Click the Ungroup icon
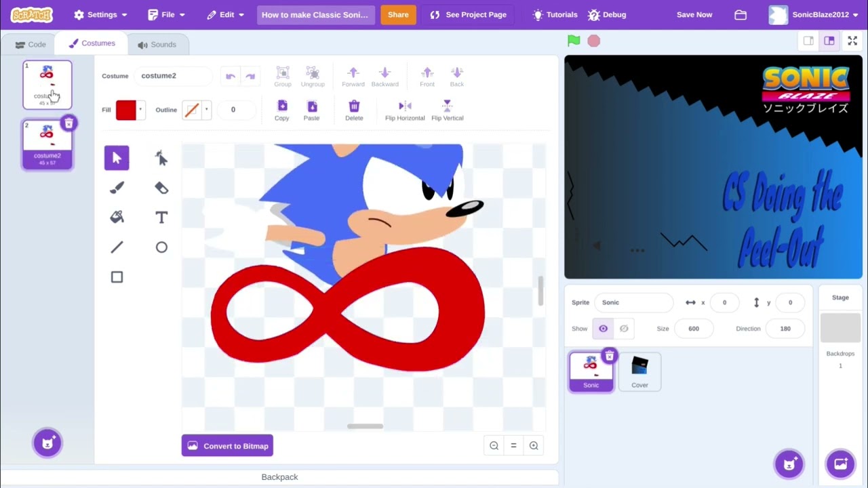The width and height of the screenshot is (868, 488). [x=313, y=72]
